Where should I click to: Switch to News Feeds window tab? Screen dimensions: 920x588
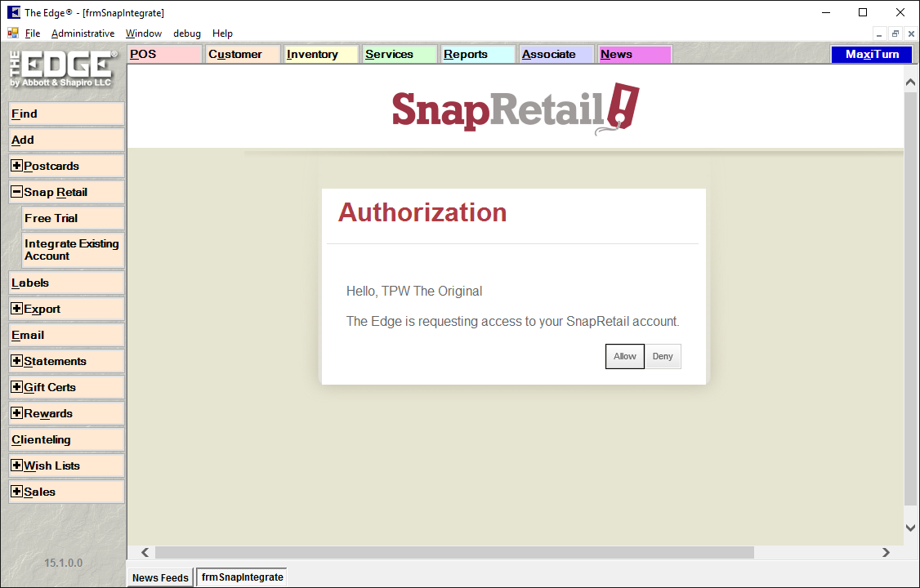point(160,577)
